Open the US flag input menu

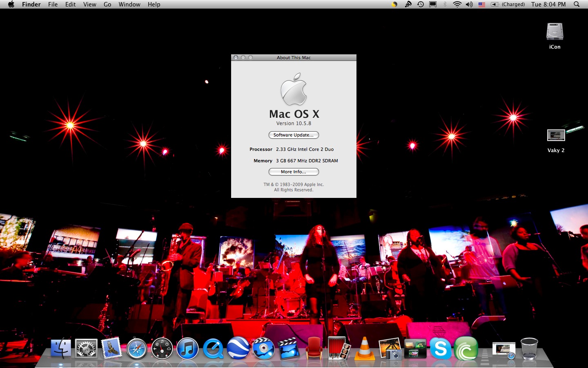pos(482,4)
